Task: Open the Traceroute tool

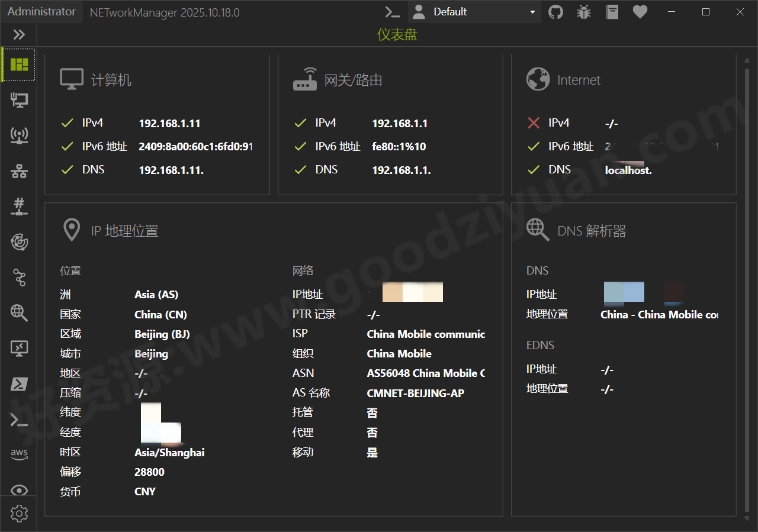Action: point(18,278)
